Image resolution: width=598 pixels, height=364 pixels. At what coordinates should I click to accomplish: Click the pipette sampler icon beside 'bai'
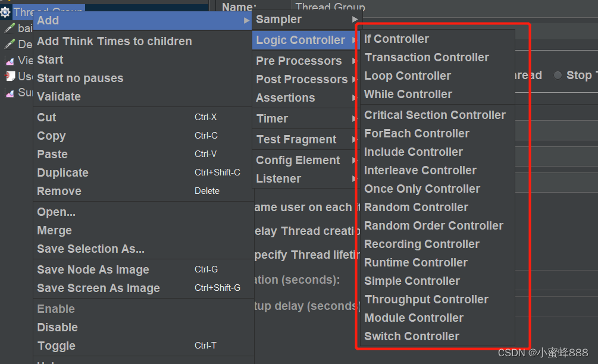(x=10, y=28)
